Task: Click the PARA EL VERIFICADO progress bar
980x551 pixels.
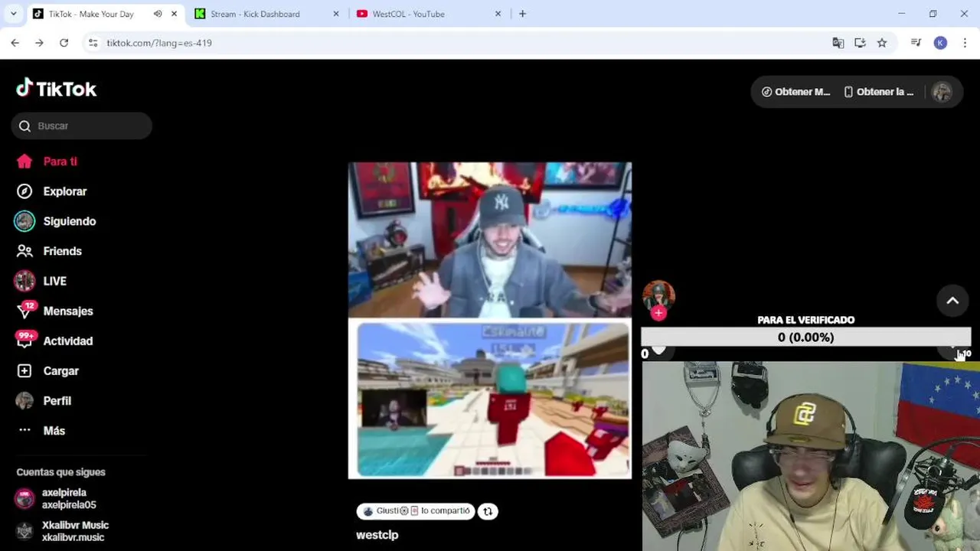Action: (805, 337)
